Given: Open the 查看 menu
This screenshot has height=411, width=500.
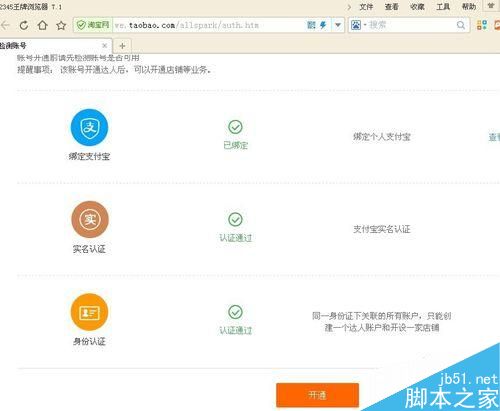Looking at the screenshot, I should 391,7.
